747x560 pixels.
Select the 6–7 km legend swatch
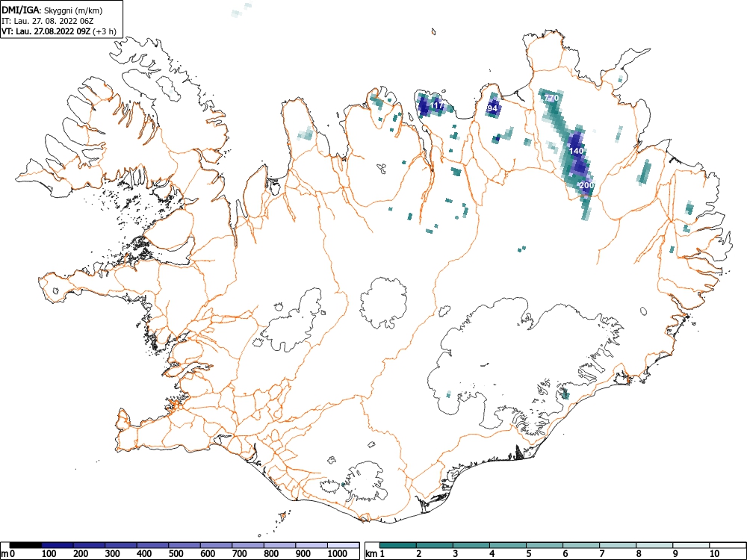click(581, 545)
